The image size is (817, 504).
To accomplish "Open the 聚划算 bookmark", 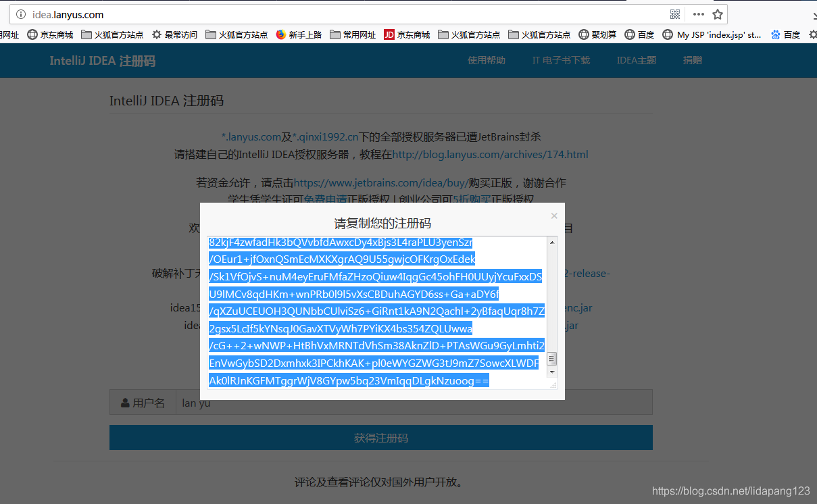I will pyautogui.click(x=597, y=34).
